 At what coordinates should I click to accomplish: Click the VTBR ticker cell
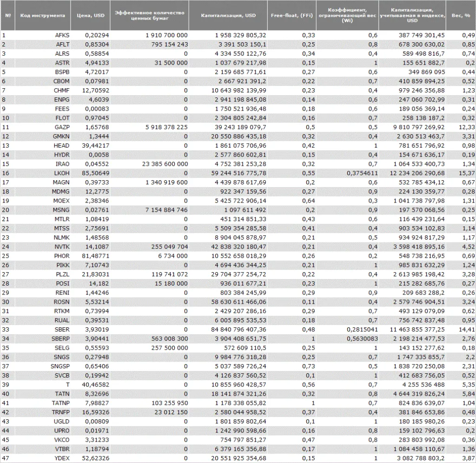[62, 449]
